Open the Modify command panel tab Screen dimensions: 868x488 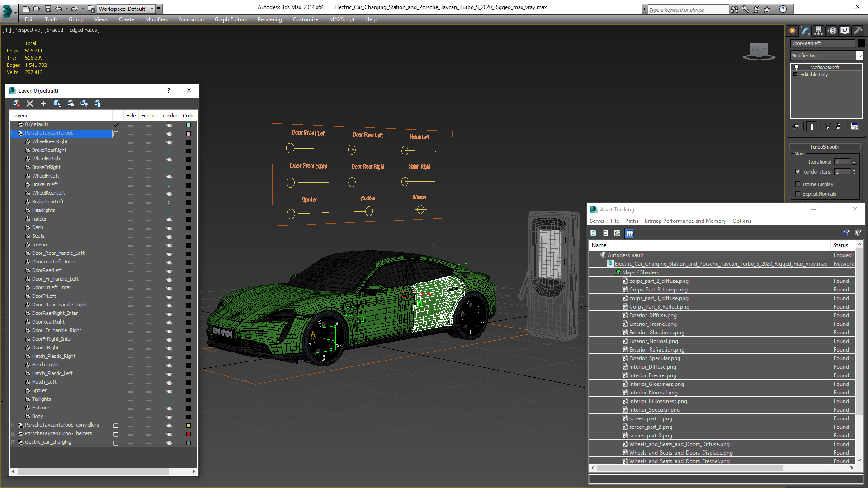tap(806, 31)
